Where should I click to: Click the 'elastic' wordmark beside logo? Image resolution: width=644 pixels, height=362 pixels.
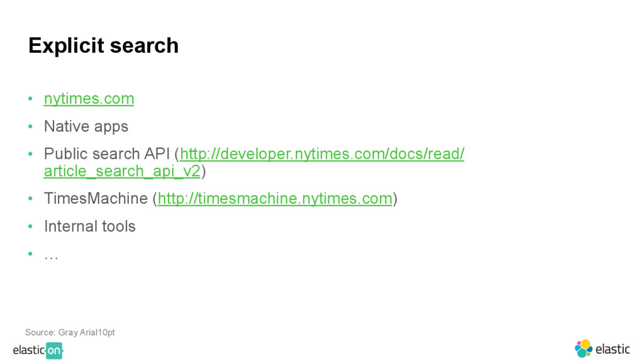click(x=613, y=349)
